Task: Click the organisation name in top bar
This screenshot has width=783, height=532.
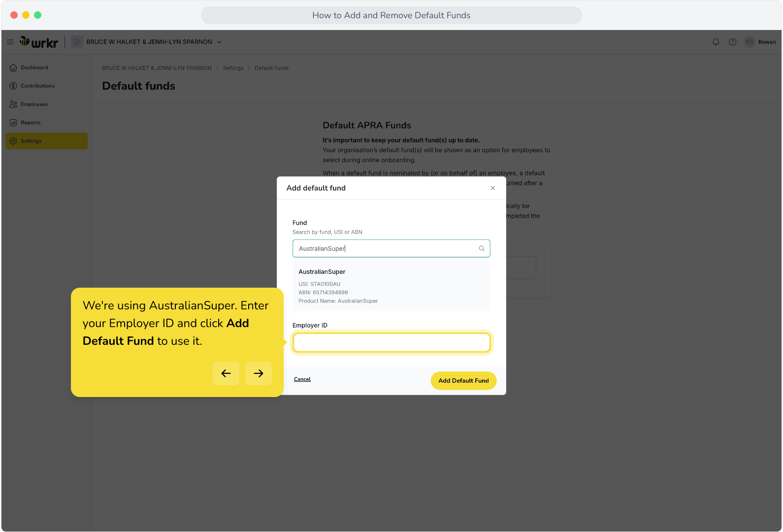Action: click(x=149, y=42)
